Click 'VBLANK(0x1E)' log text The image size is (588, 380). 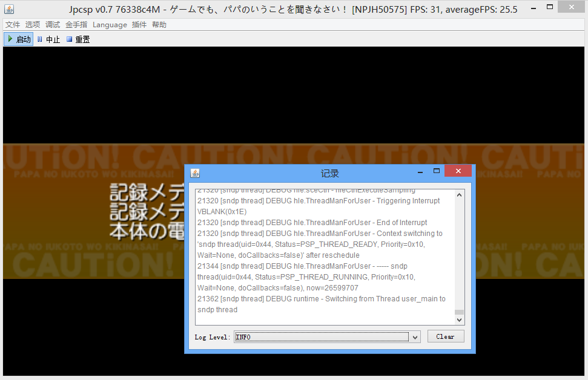(222, 212)
